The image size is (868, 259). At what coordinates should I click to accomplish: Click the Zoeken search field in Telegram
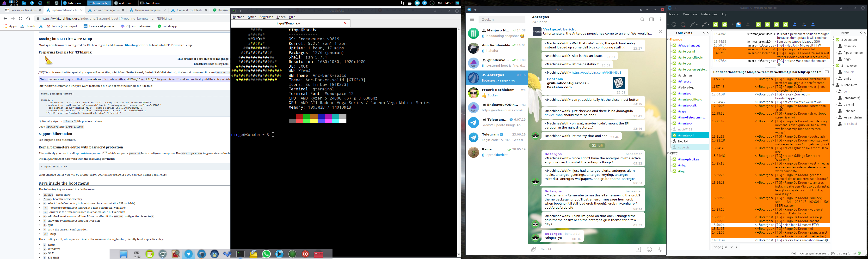tap(502, 19)
